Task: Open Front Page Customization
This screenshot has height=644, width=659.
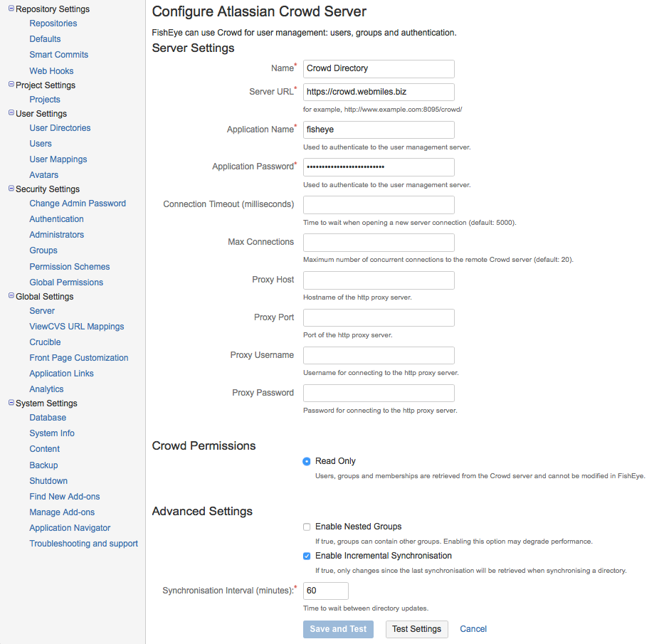Action: coord(78,358)
